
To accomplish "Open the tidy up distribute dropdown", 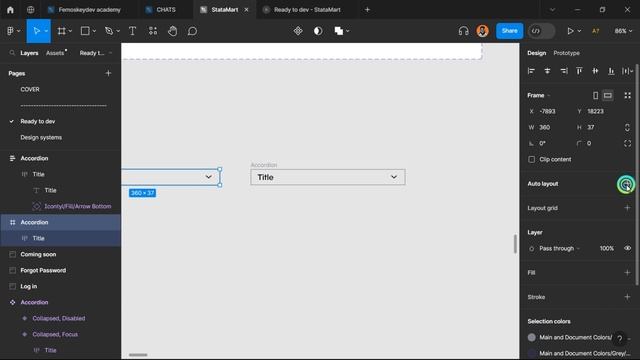I will [x=627, y=71].
